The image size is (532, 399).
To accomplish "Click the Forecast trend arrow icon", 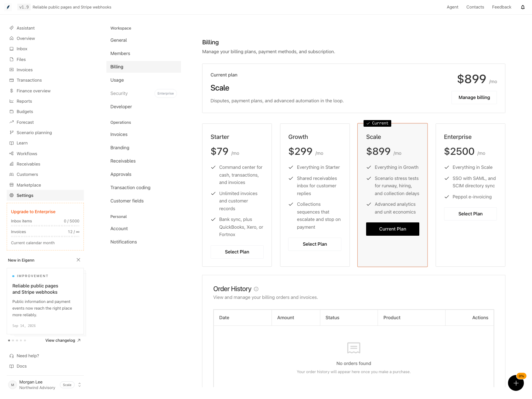I will click(x=11, y=122).
